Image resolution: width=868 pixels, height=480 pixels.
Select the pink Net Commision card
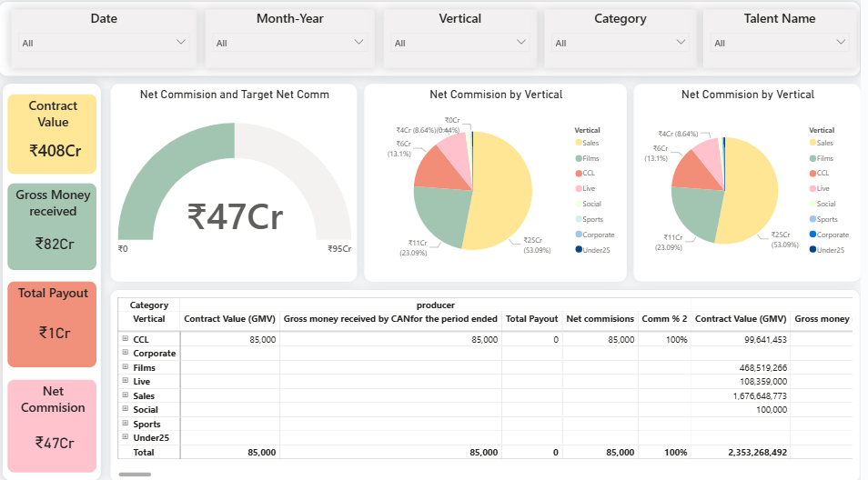52,426
